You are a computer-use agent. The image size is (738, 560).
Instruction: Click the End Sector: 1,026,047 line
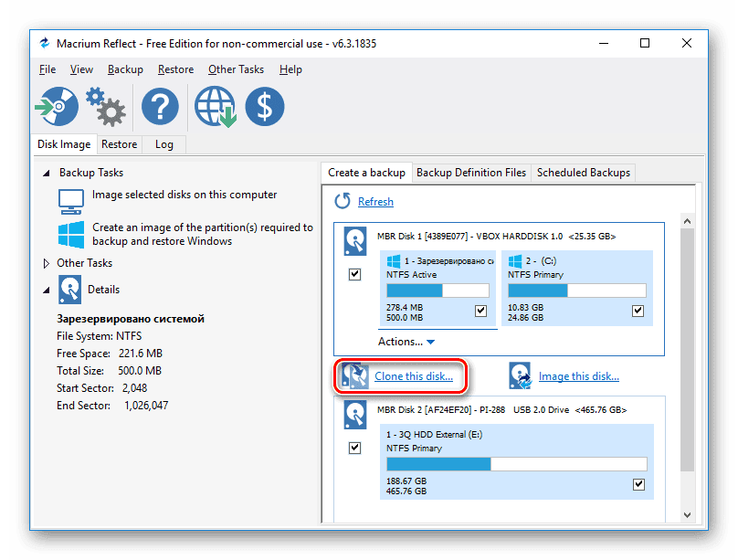click(112, 406)
